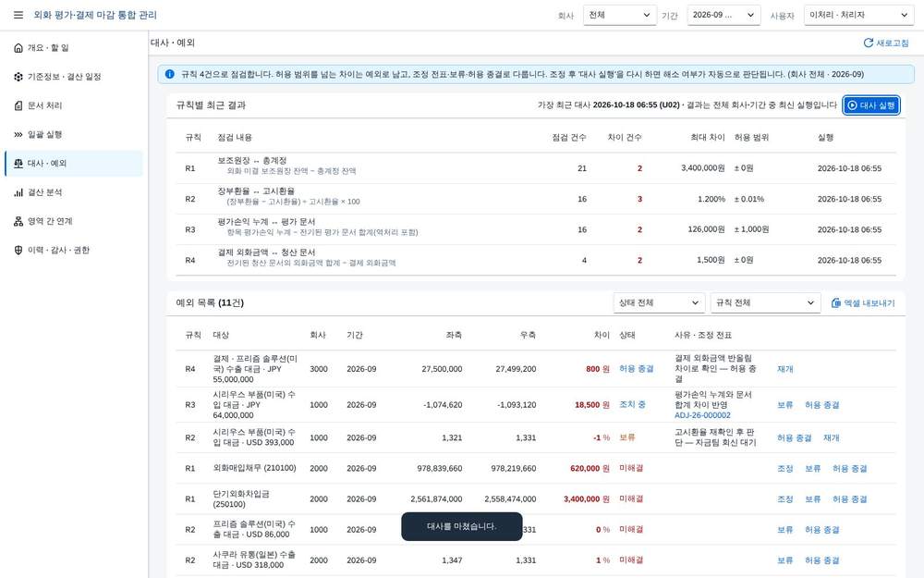Click 재개 on the 시리우스 USD 393,000 row

click(x=831, y=438)
